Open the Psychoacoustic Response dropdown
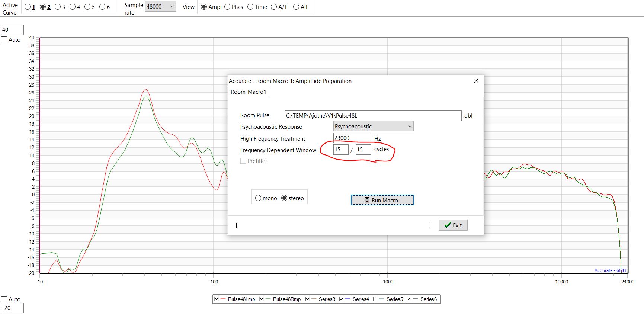 pyautogui.click(x=373, y=126)
